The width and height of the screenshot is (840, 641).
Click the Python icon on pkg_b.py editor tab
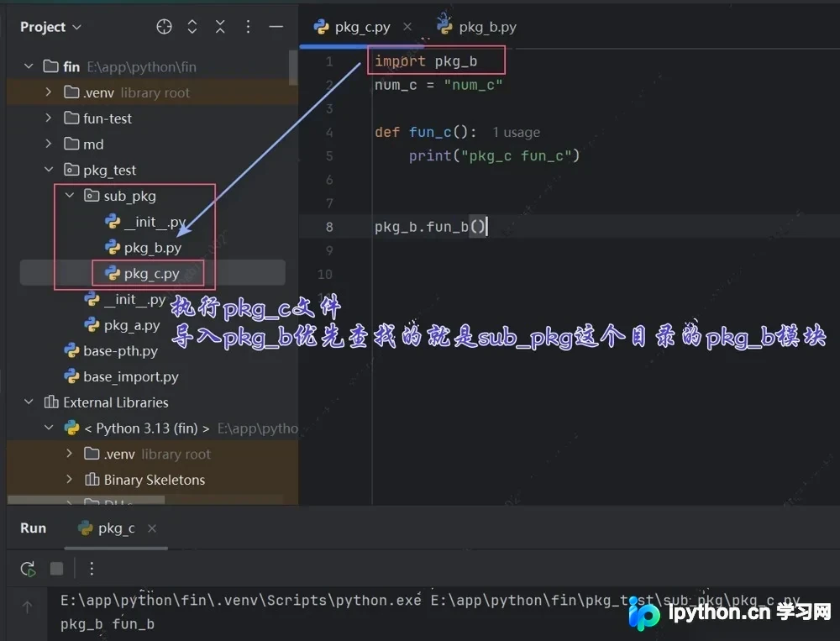tap(444, 24)
